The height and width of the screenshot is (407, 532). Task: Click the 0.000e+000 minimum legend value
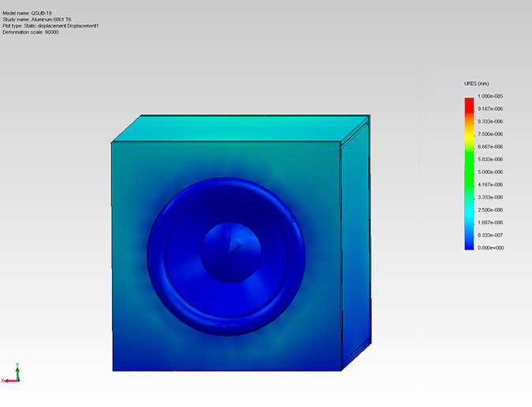[x=490, y=248]
